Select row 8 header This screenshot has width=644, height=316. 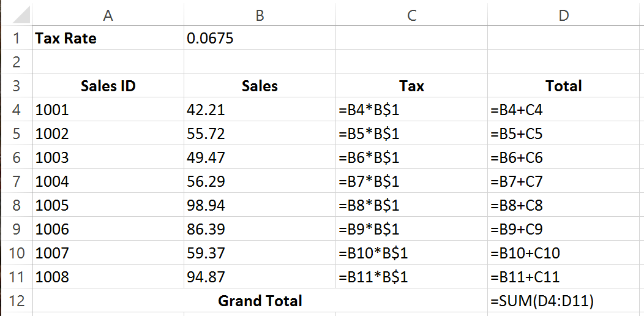click(x=16, y=205)
